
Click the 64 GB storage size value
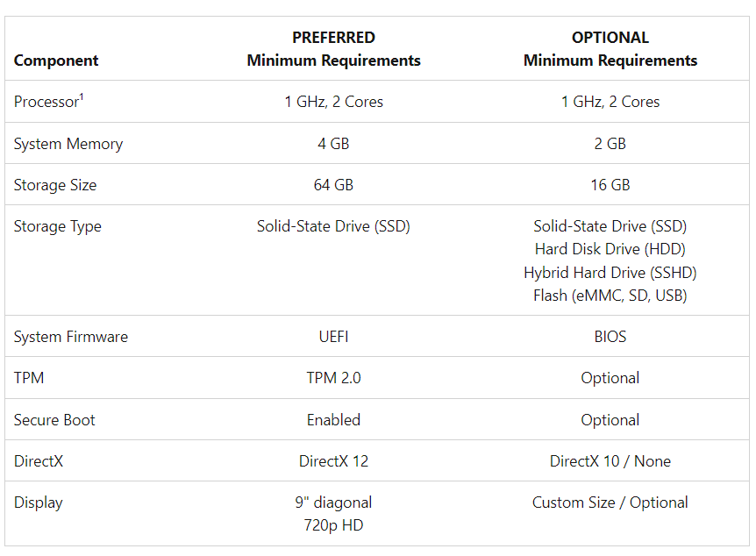click(333, 185)
